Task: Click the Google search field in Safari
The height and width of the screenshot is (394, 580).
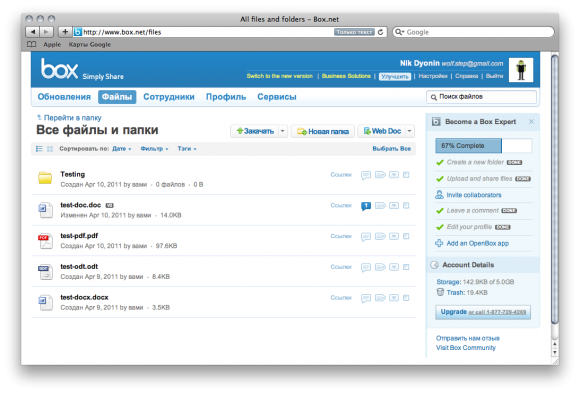Action: click(x=473, y=32)
